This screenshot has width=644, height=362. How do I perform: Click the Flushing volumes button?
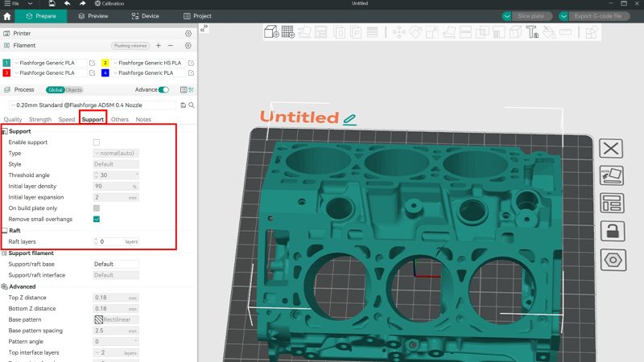130,46
